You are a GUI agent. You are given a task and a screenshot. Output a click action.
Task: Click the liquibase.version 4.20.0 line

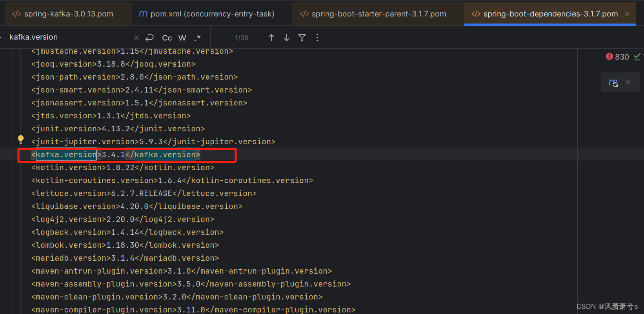pos(137,206)
